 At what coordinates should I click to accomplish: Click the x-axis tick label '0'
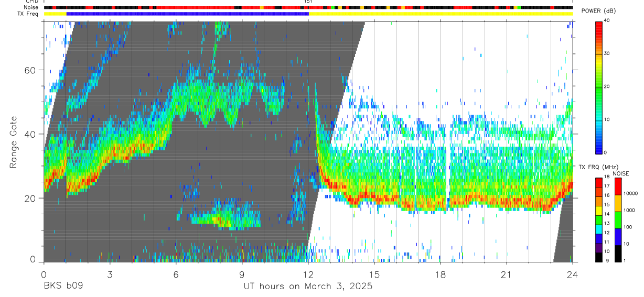pos(44,275)
